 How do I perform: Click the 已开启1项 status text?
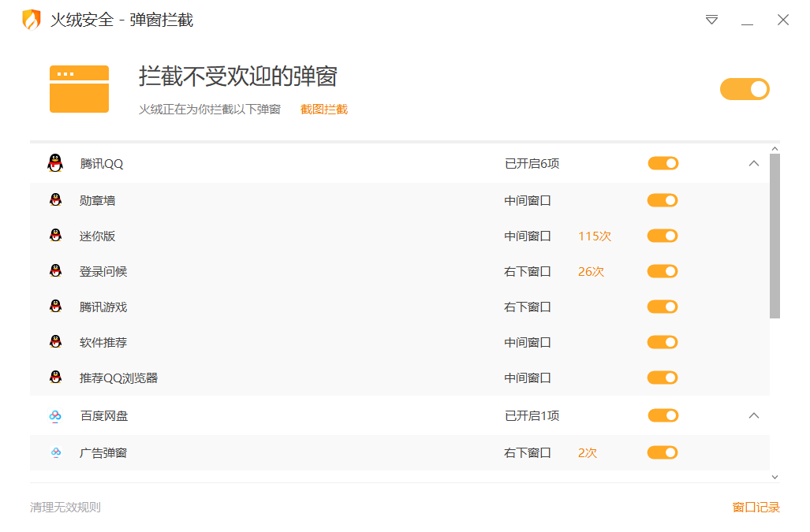(532, 416)
